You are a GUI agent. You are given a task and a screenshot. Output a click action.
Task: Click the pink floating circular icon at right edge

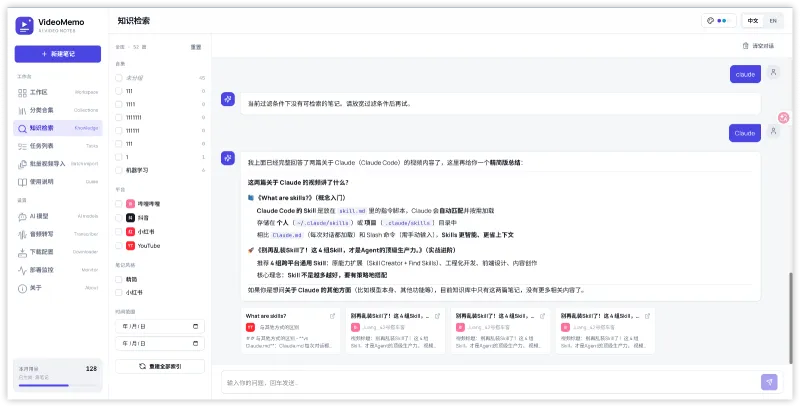pyautogui.click(x=784, y=118)
